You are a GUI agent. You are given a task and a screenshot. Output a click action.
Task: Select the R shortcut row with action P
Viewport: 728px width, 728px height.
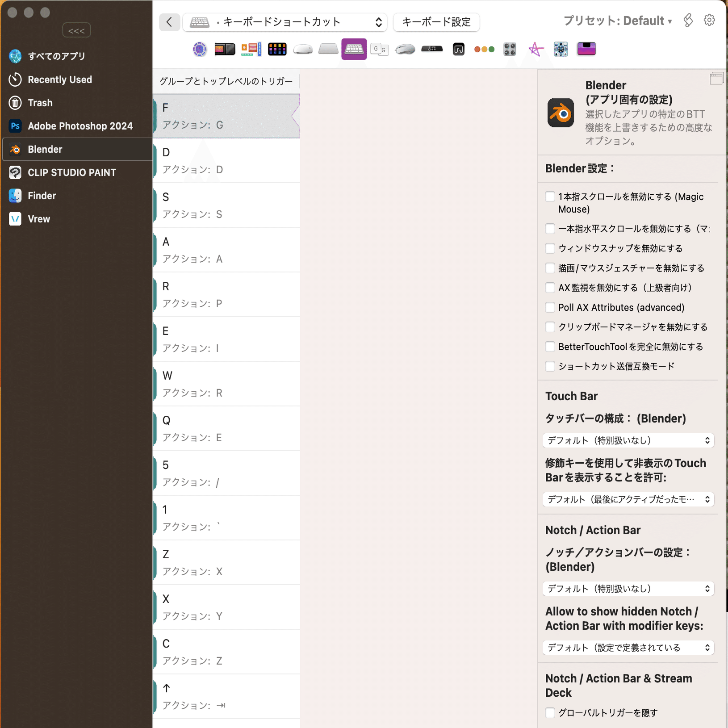coord(226,295)
